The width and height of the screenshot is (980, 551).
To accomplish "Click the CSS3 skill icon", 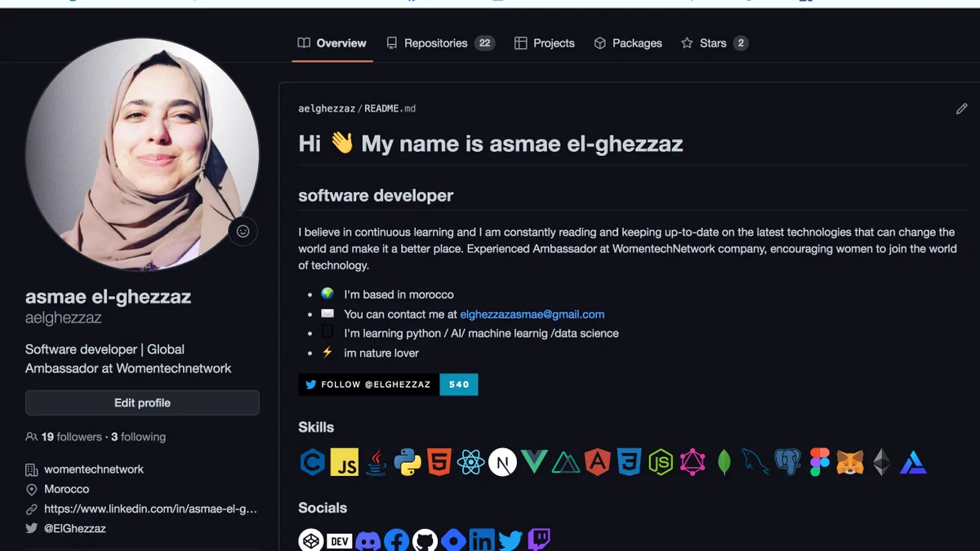I will 629,463.
